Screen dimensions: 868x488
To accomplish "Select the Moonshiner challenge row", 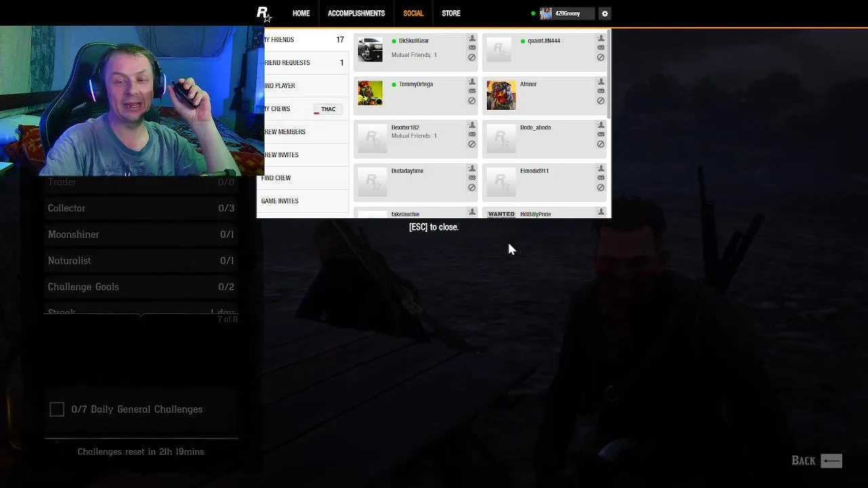I will tap(141, 235).
